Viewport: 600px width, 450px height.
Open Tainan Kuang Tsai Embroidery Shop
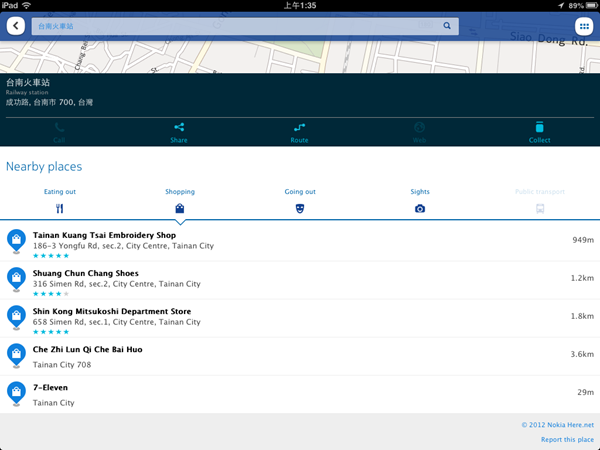click(104, 235)
